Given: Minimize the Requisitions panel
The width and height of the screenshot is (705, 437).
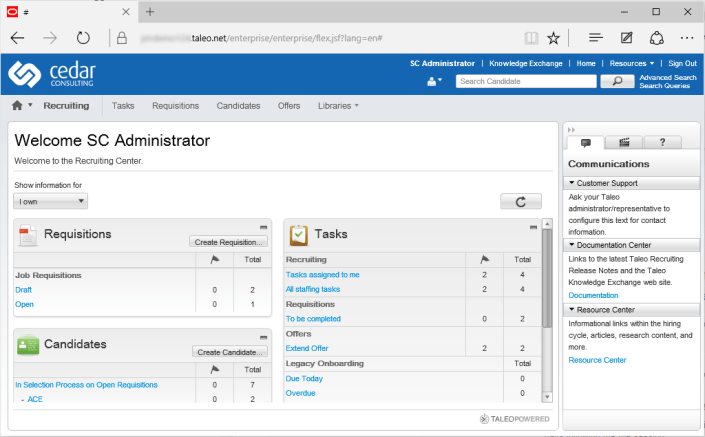Looking at the screenshot, I should click(263, 227).
